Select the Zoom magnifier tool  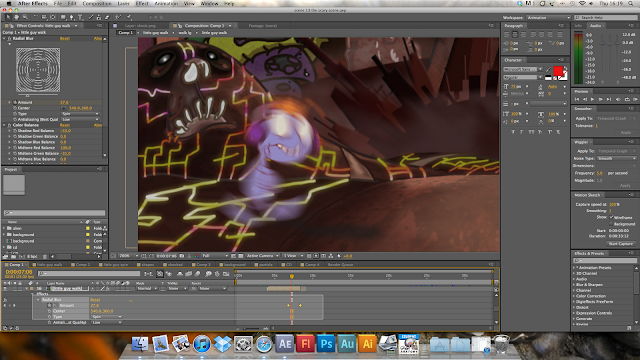point(25,17)
